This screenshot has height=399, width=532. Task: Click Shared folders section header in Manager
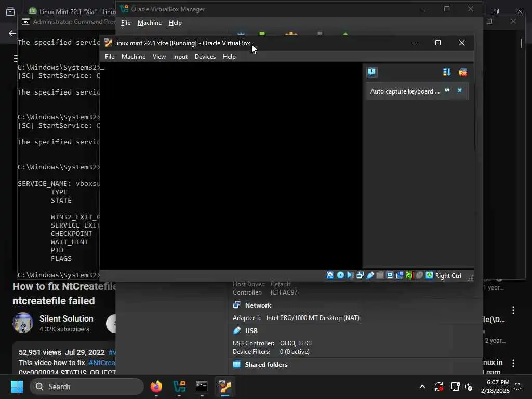[266, 365]
